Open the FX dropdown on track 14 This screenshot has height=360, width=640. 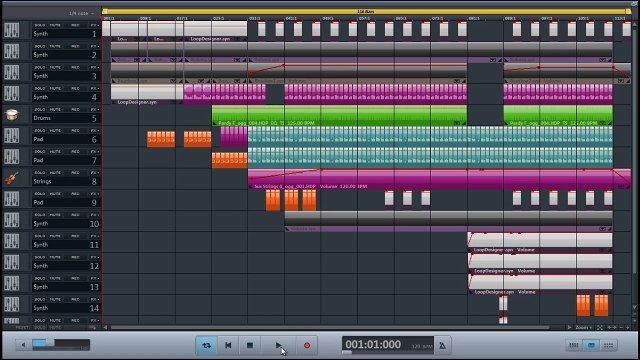click(95, 299)
